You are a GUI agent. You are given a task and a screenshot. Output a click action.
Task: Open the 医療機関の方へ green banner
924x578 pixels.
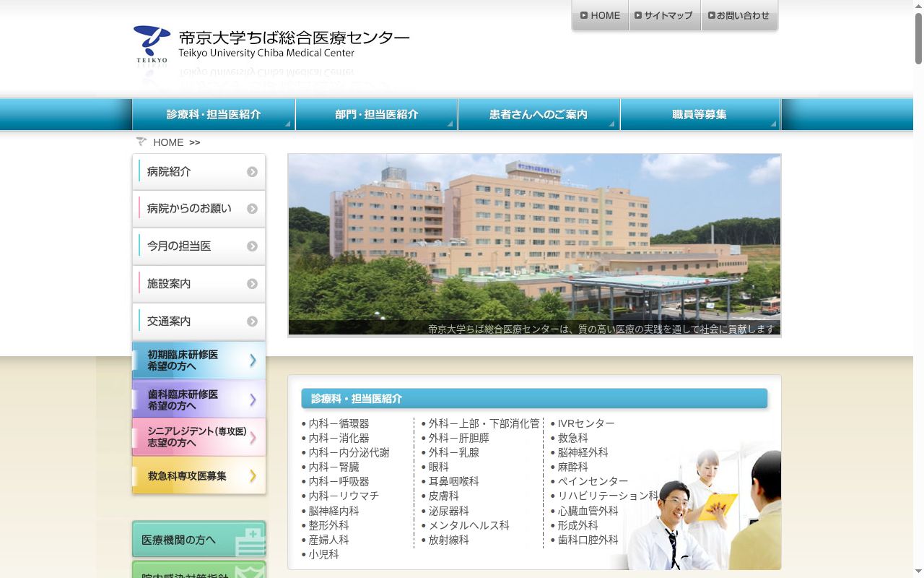(x=199, y=540)
